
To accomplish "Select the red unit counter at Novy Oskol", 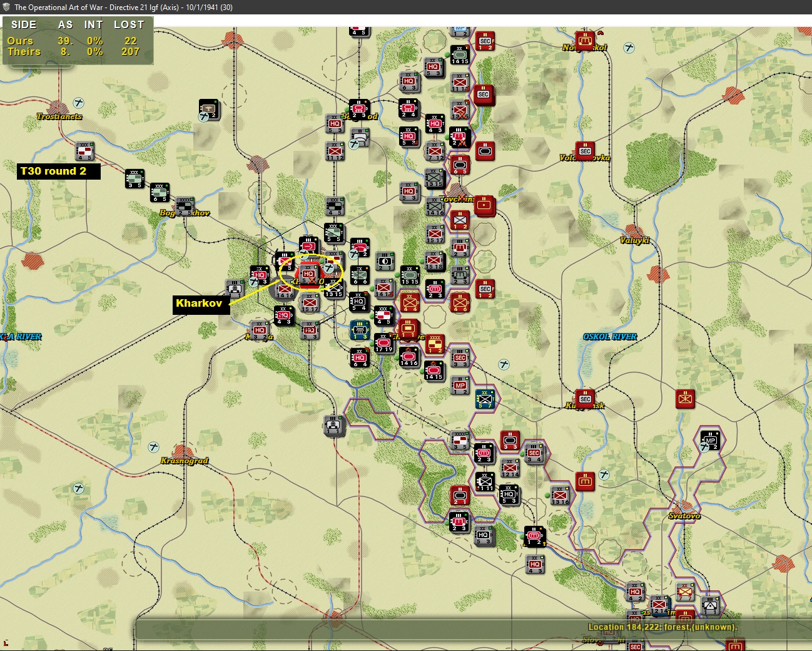I will pyautogui.click(x=585, y=41).
